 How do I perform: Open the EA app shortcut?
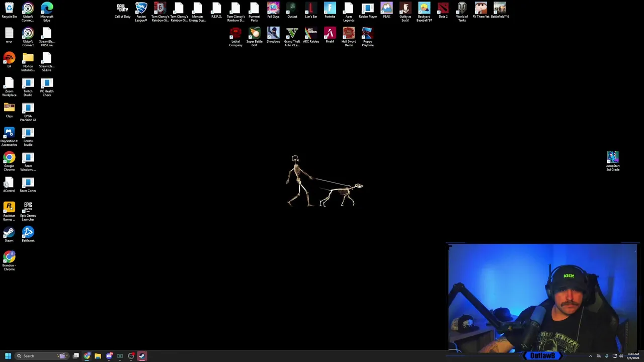(9, 60)
